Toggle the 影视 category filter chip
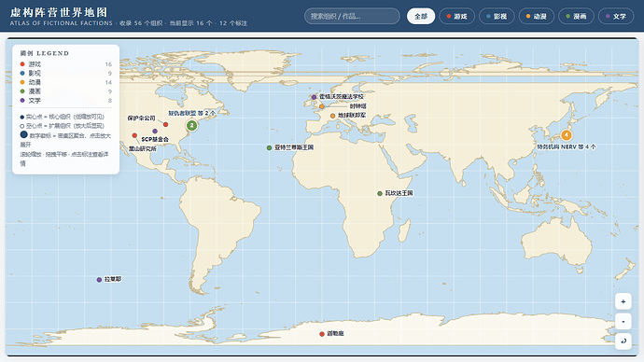 pos(497,17)
